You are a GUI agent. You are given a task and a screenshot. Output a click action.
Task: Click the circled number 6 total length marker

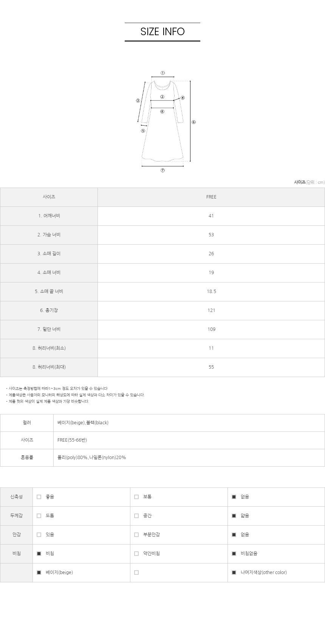[193, 122]
